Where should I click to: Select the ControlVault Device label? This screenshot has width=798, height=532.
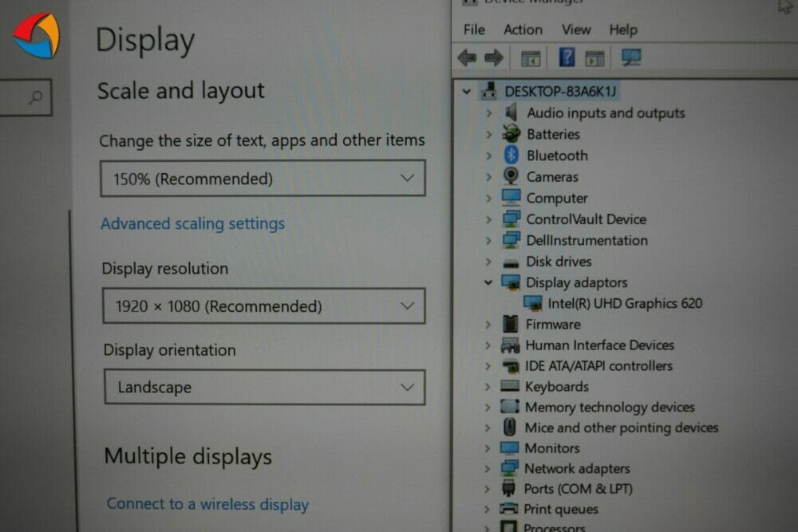[x=587, y=219]
